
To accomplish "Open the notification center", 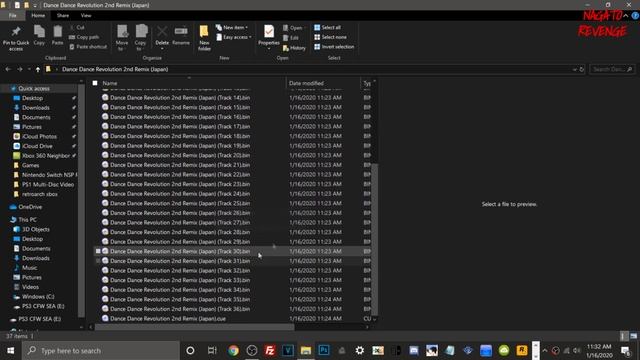I will [625, 351].
